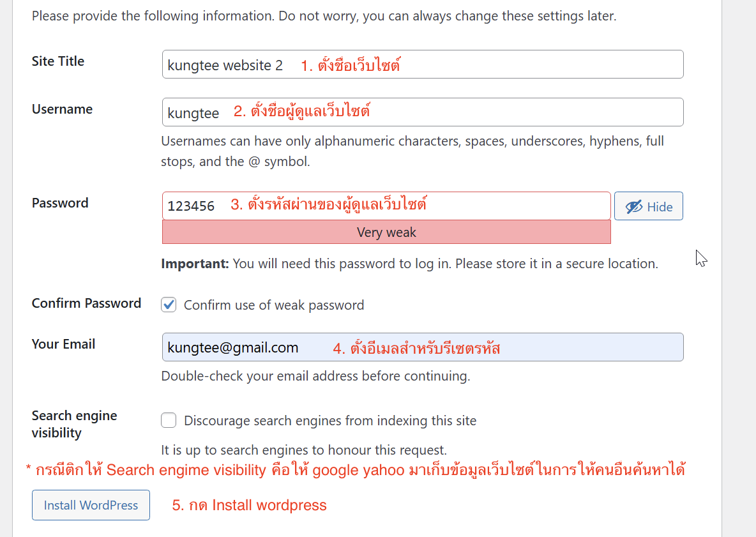Click the Double-check your email address hint
Screen dimensions: 756x537
point(315,376)
